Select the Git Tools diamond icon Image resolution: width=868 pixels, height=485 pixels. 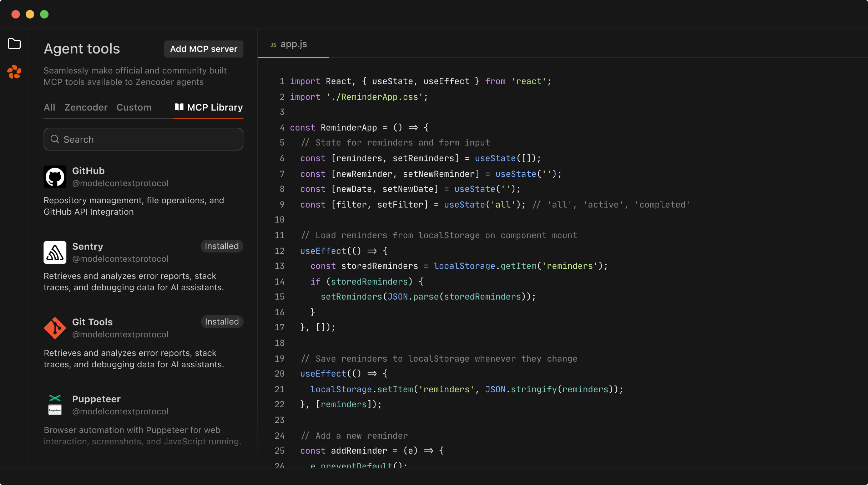coord(55,328)
